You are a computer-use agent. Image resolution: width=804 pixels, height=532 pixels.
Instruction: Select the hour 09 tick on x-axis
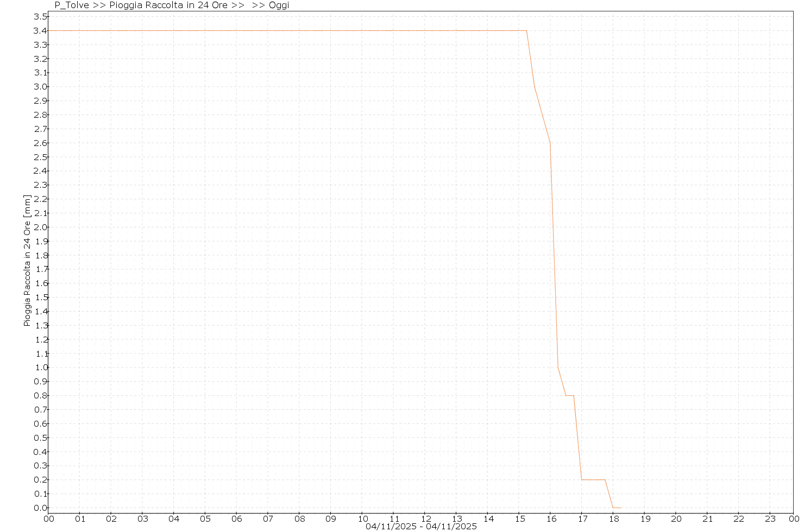(x=330, y=518)
